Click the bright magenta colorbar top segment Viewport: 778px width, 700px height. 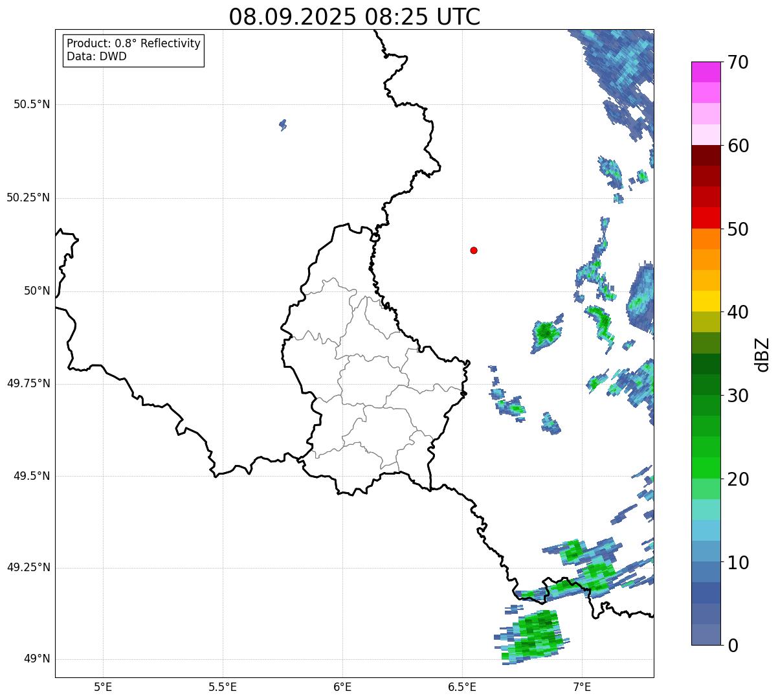click(706, 72)
